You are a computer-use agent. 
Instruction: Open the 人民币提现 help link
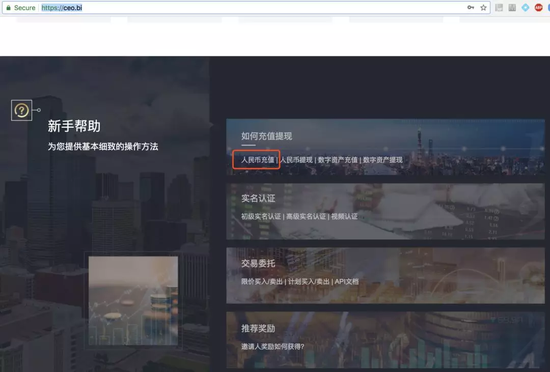(x=296, y=160)
